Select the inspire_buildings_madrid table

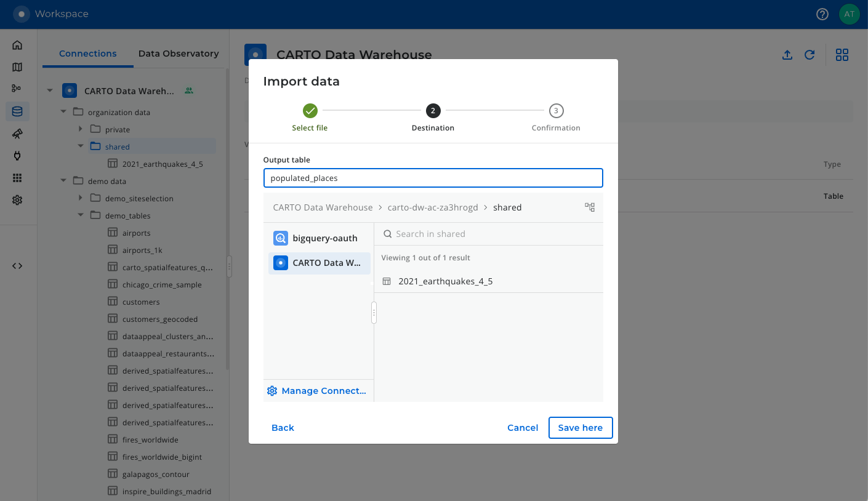point(166,491)
